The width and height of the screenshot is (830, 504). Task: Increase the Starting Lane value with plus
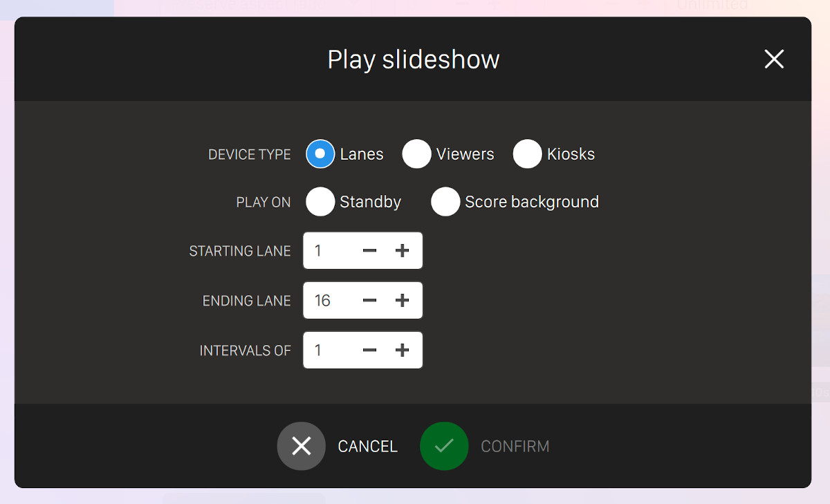[x=402, y=251]
